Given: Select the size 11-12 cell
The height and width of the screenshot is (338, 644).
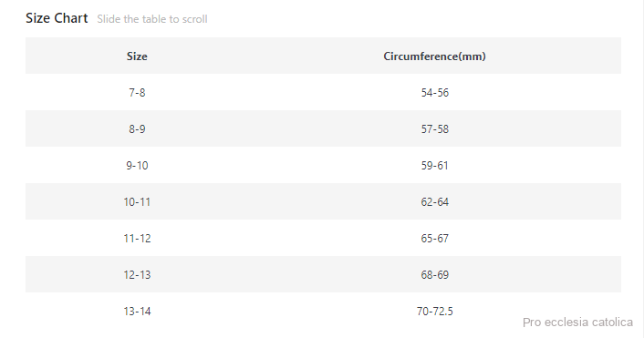Looking at the screenshot, I should (x=137, y=239).
